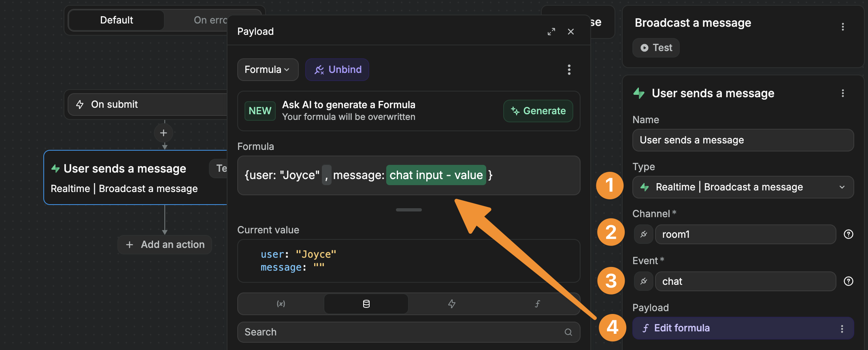
Task: Select the User sends a message action card
Action: 136,177
